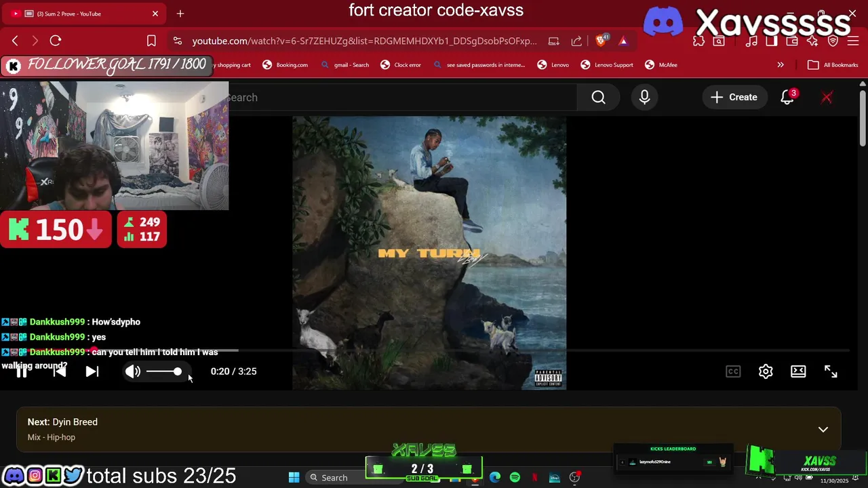Open a new browser tab
This screenshot has width=868, height=488.
coord(180,14)
